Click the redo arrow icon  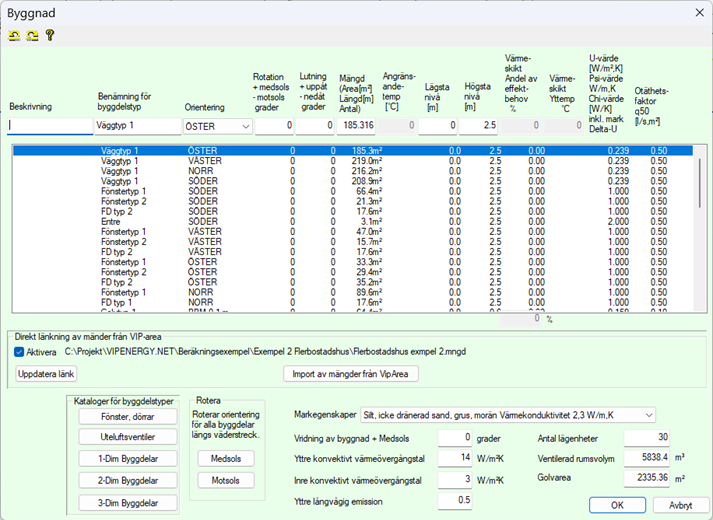[x=31, y=35]
